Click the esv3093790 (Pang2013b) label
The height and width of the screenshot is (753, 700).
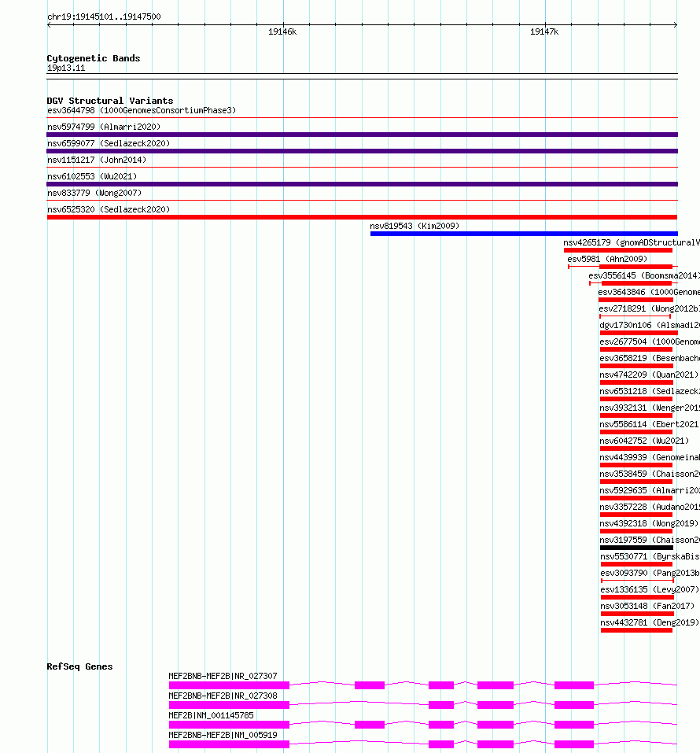pos(650,573)
